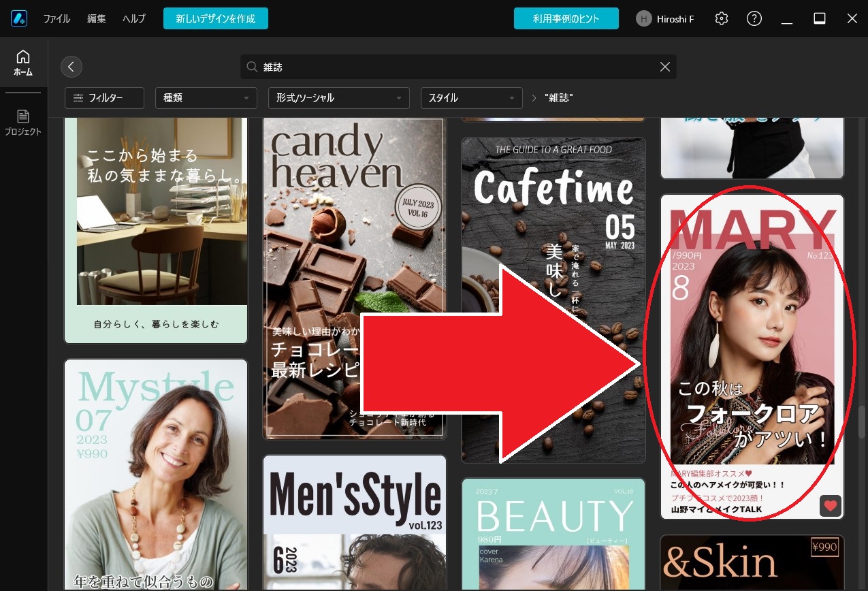The width and height of the screenshot is (868, 591).
Task: Select the &Skin template
Action: pyautogui.click(x=752, y=562)
